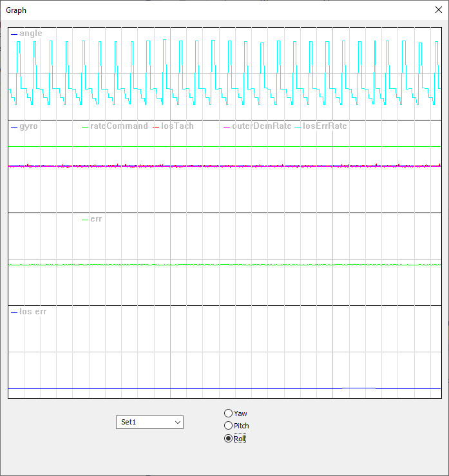Click the magenta gyro signal line
Screen dimensions: 449x476
[193, 166]
